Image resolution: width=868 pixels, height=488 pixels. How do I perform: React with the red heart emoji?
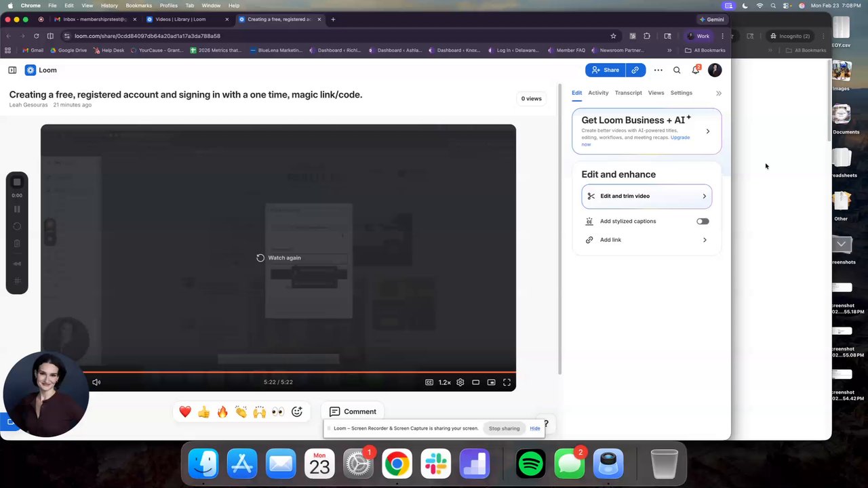(x=185, y=411)
